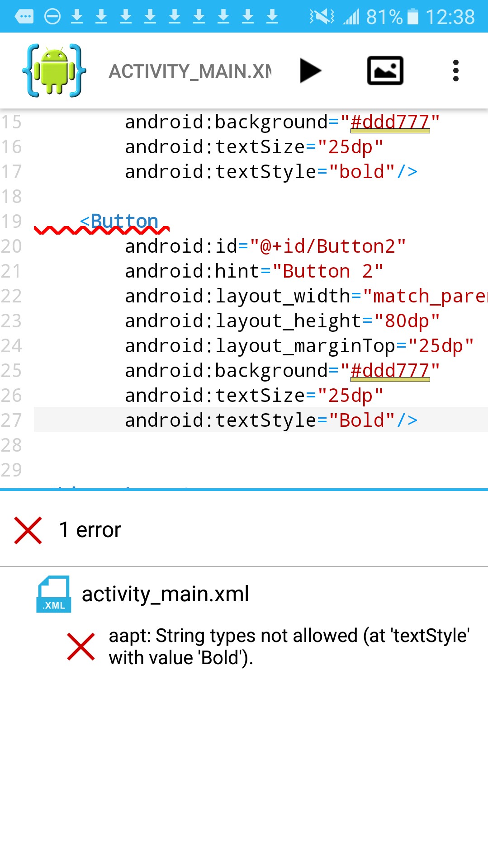
Task: Tap line number 27 in the gutter
Action: point(12,420)
